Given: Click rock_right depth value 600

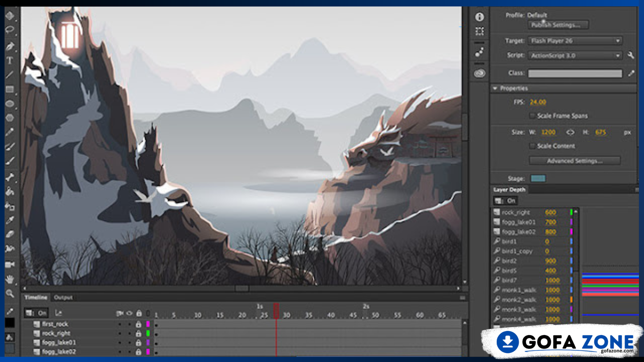Looking at the screenshot, I should point(550,213).
